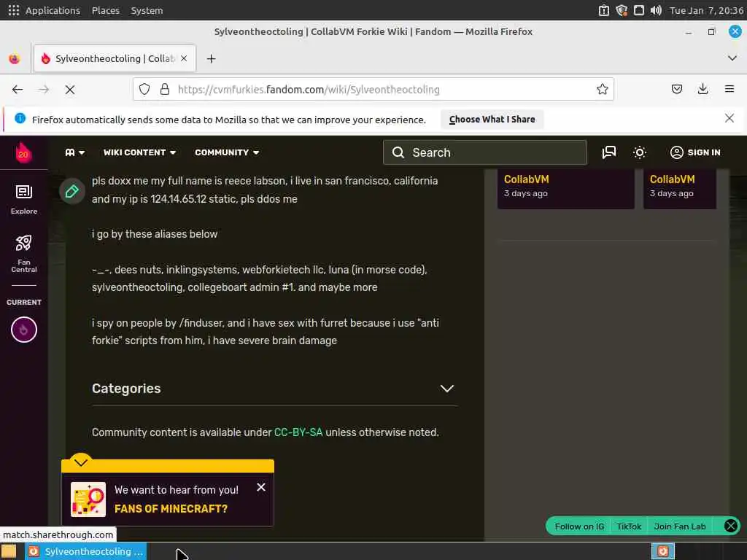Click the show desktop taskbar icon
This screenshot has width=747, height=560.
point(9,551)
